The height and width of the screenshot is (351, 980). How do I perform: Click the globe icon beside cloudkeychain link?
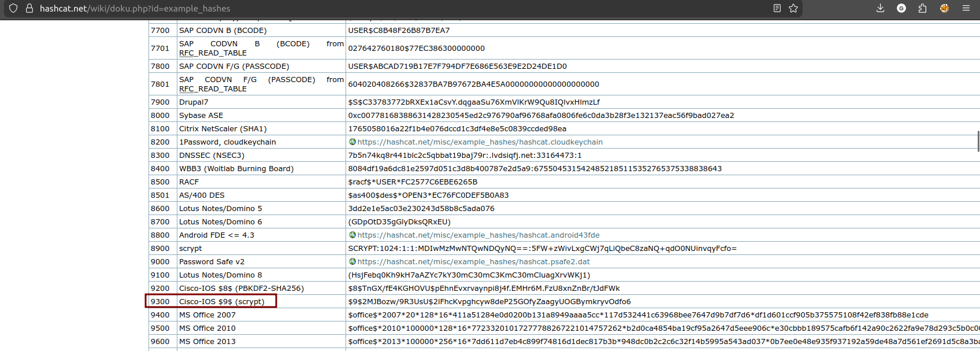[x=352, y=142]
